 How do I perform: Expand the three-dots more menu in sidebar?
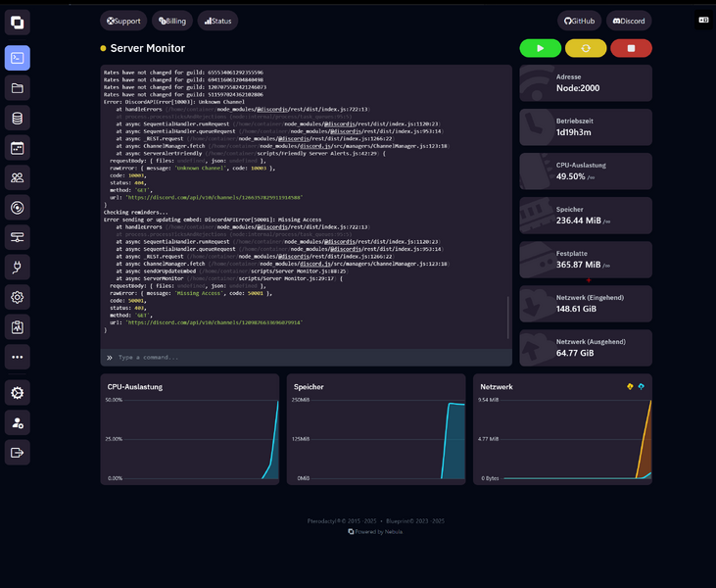click(17, 357)
